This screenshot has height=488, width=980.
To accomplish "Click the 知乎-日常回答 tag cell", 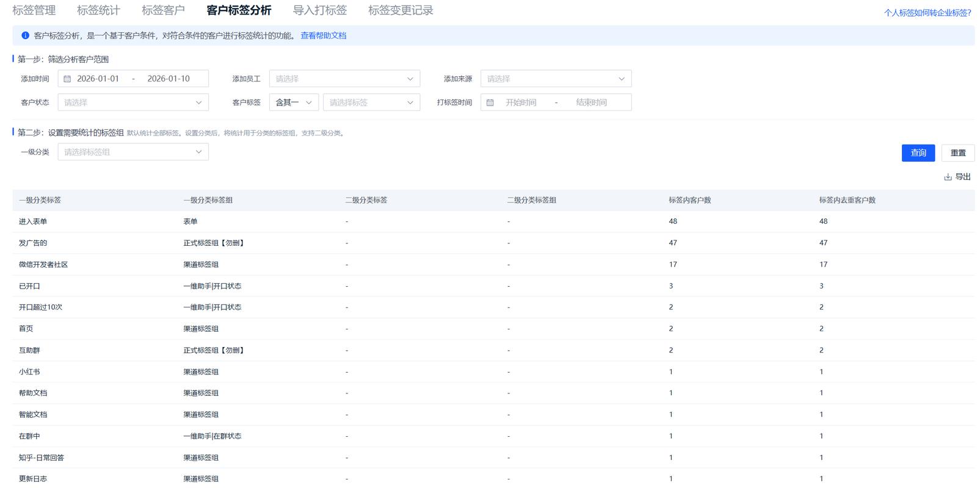I will pos(42,457).
